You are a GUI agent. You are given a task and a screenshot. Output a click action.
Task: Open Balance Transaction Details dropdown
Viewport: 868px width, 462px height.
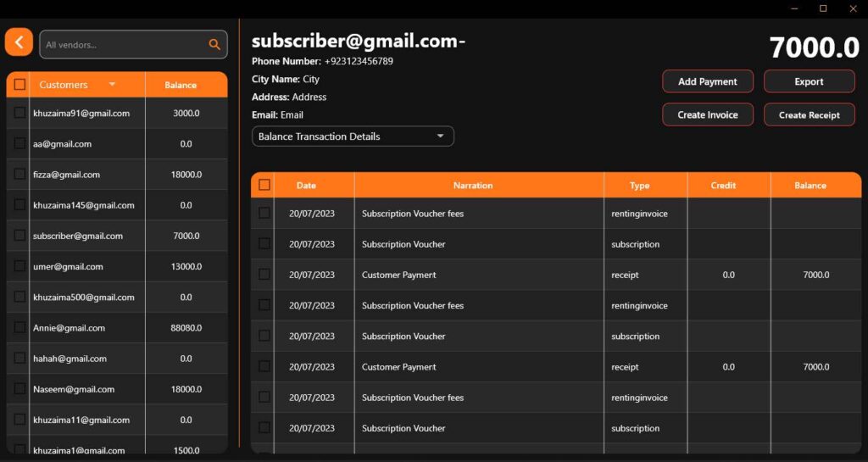tap(353, 136)
